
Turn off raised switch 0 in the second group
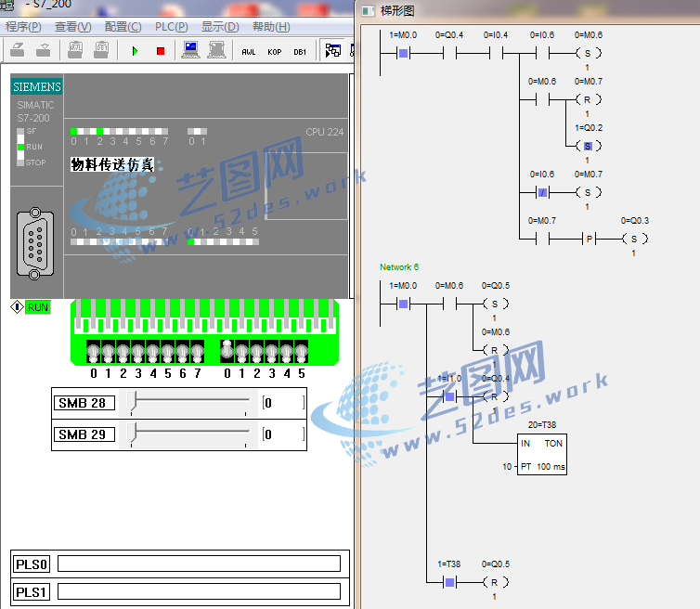[x=227, y=351]
